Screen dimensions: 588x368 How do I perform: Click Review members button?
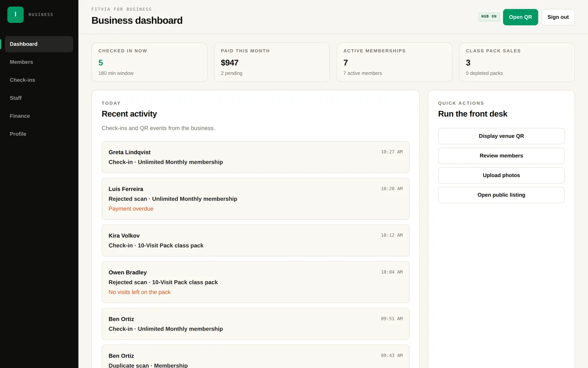pyautogui.click(x=501, y=156)
